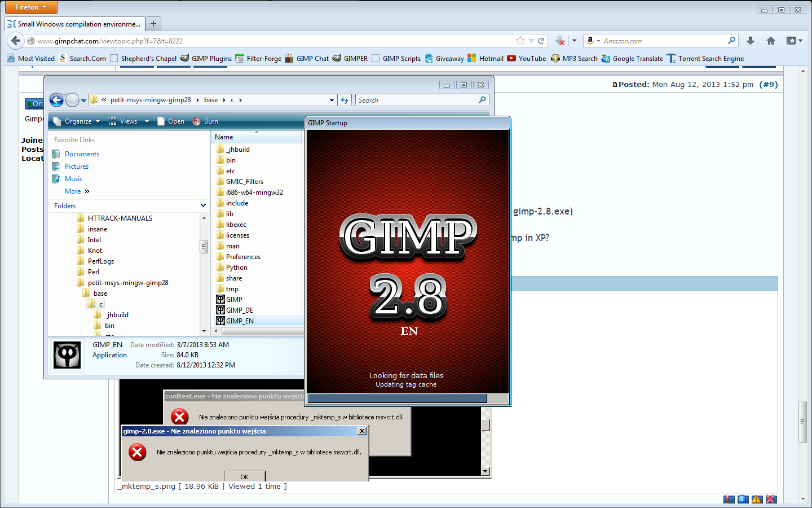Open the Most Visited bookmarks menu
The width and height of the screenshot is (812, 508).
30,58
